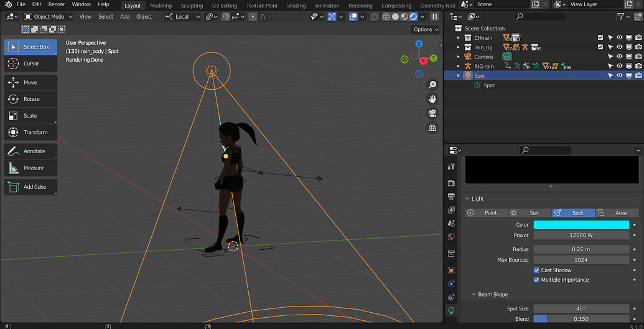
Task: Click the pan hand viewport icon
Action: pos(432,99)
